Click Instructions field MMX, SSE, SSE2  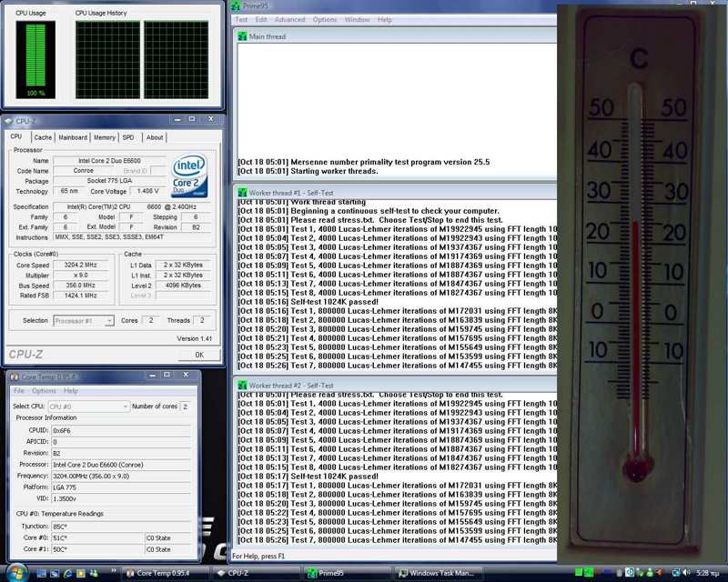tap(132, 237)
